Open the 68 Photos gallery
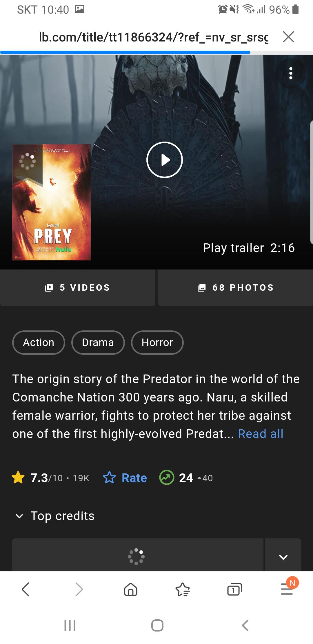 pyautogui.click(x=236, y=287)
